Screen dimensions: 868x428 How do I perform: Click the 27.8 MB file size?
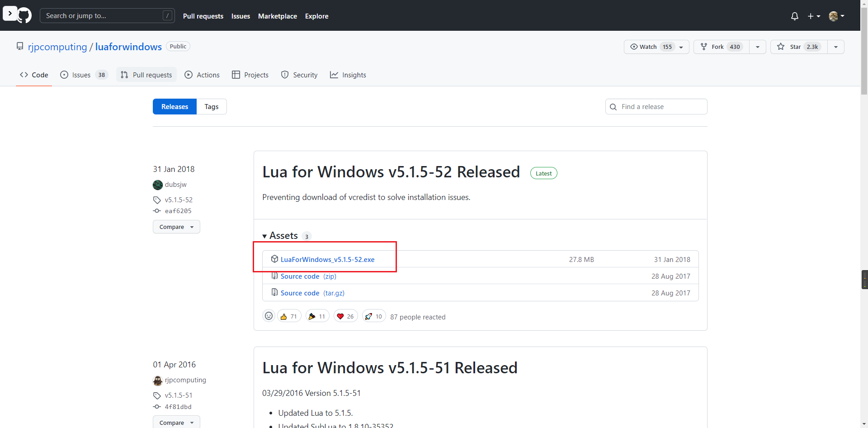tap(581, 259)
